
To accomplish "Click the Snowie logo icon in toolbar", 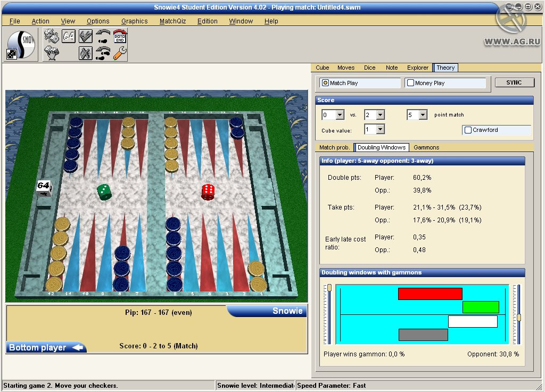I will pyautogui.click(x=21, y=45).
